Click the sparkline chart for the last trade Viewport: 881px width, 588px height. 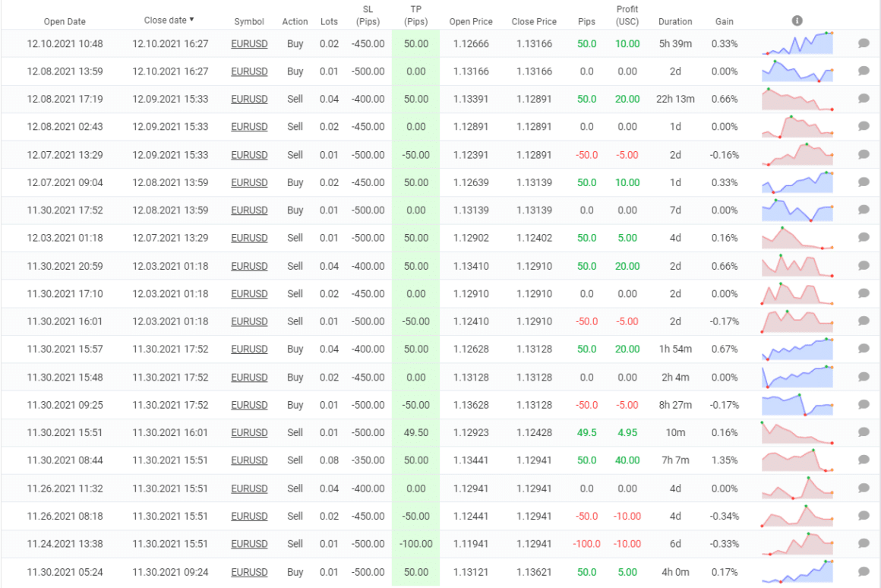tap(797, 571)
